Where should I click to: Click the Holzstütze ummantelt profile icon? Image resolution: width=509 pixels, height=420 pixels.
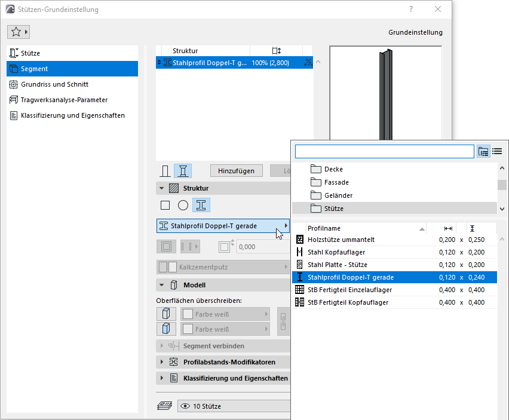[300, 240]
